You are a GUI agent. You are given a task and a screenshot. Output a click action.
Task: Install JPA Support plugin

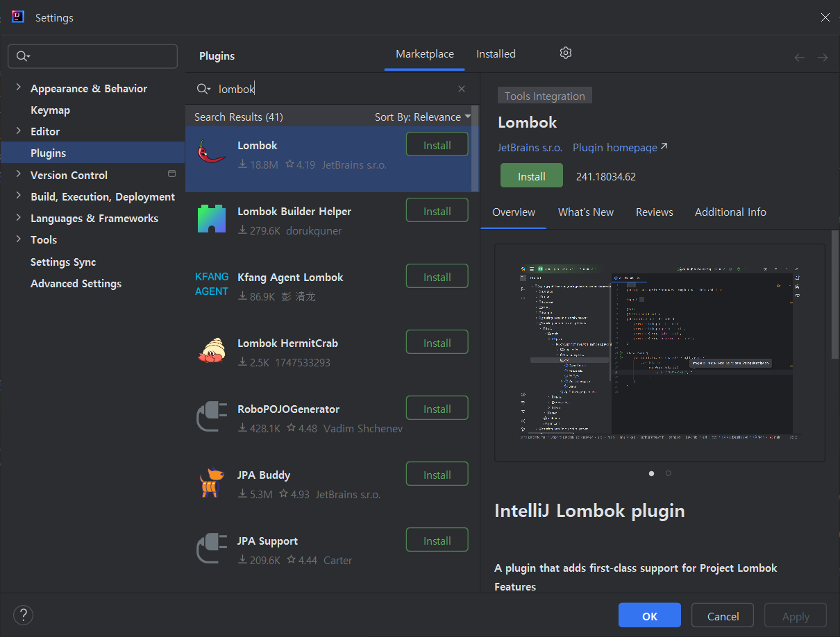click(x=437, y=541)
